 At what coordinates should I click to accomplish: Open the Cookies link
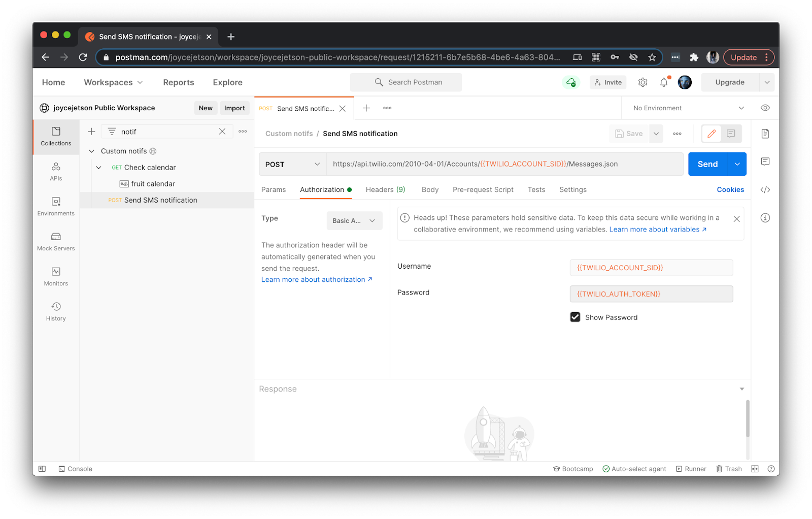[x=730, y=189]
